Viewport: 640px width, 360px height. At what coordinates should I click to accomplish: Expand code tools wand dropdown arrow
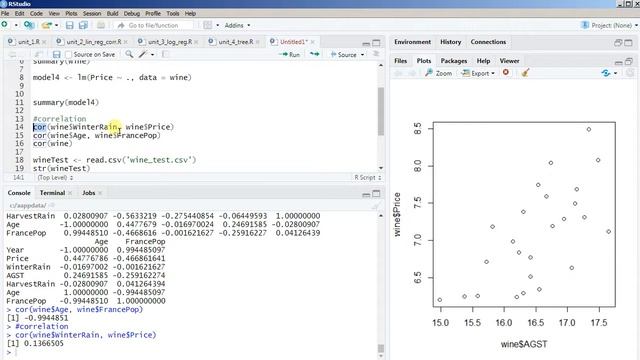click(x=153, y=54)
